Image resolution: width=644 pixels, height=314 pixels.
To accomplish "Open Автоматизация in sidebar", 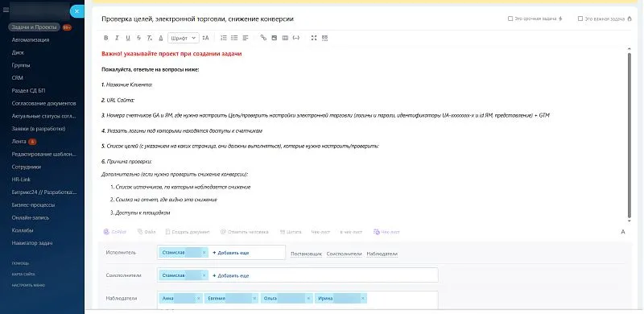I will pyautogui.click(x=31, y=40).
